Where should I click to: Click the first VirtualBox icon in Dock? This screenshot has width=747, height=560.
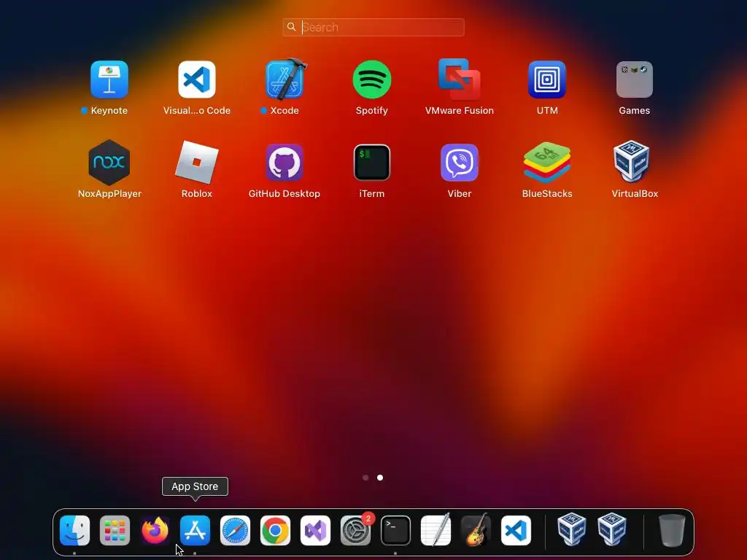[572, 529]
